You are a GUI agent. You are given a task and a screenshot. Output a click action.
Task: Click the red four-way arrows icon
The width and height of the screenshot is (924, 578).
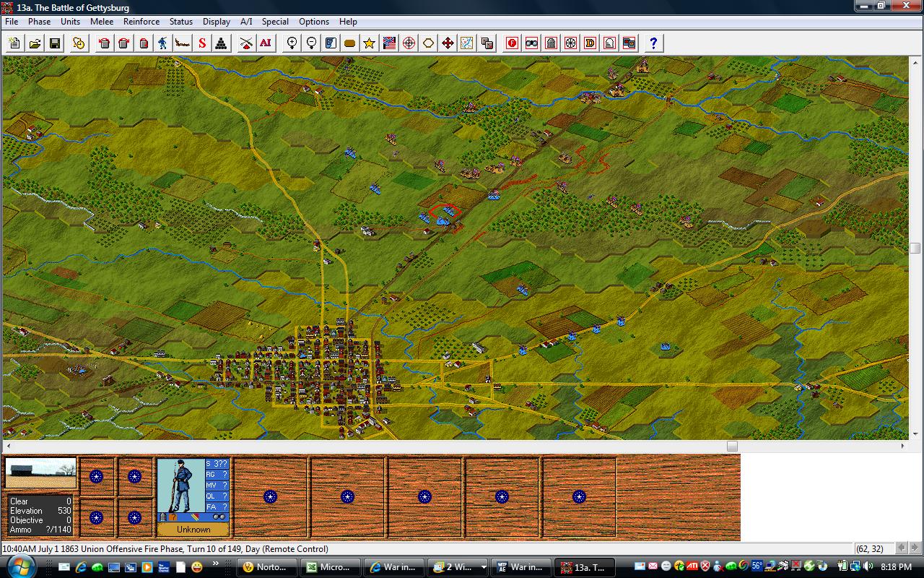click(x=448, y=43)
